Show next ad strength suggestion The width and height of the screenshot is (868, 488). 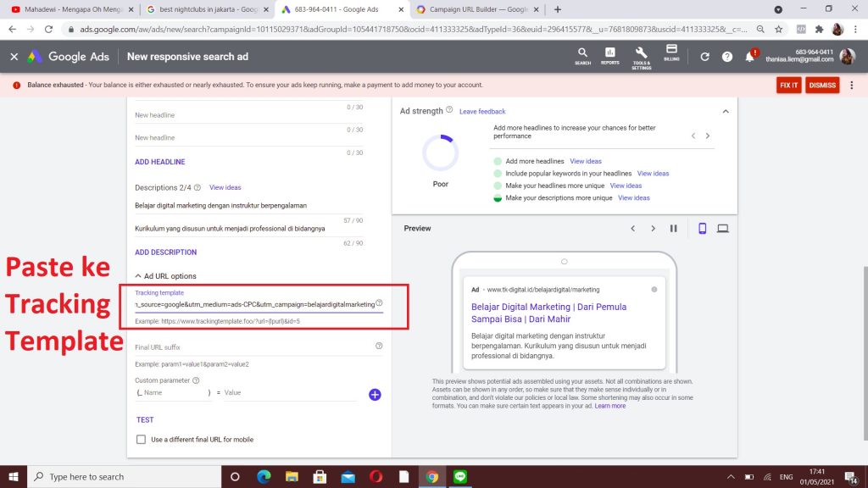coord(708,136)
